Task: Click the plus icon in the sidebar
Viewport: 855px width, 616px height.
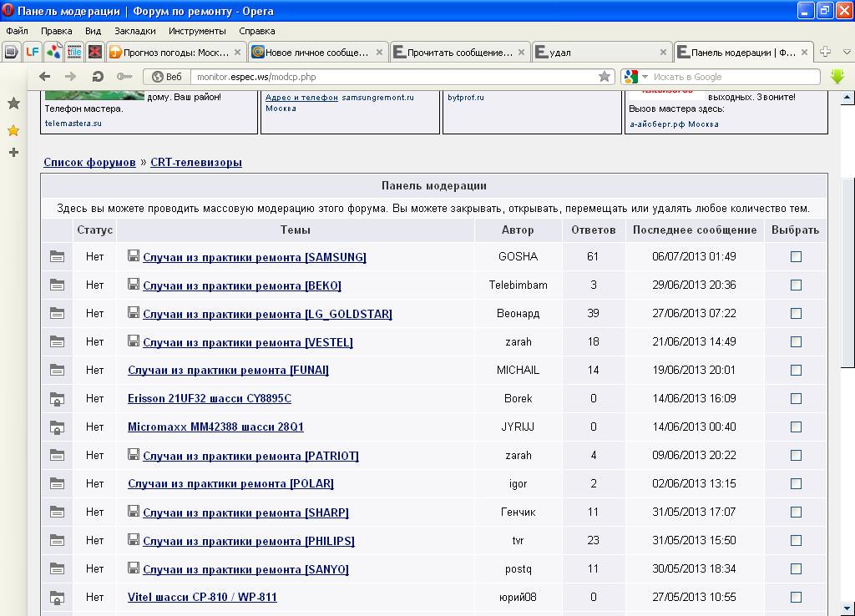Action: 13,153
